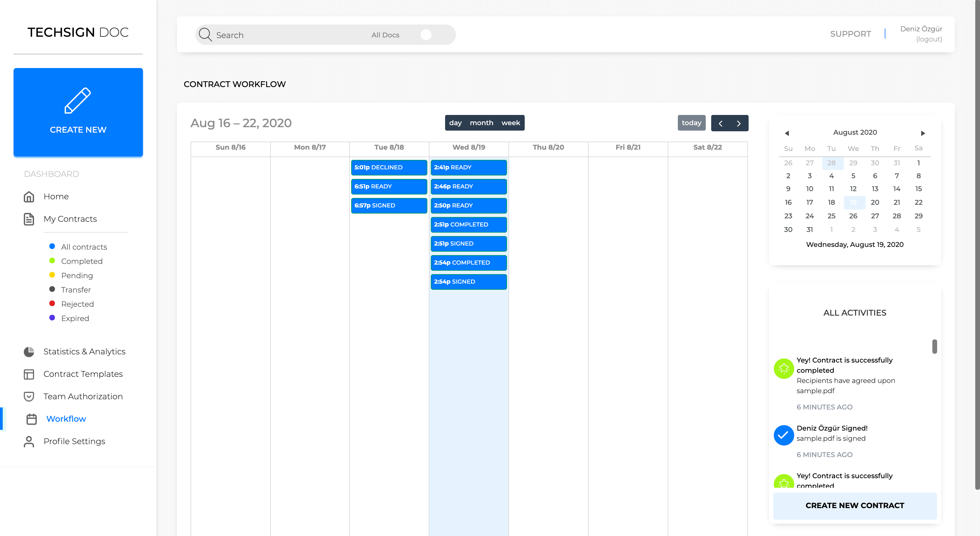Click the Contract Templates layout icon
Screen dimensions: 980x536
click(29, 374)
